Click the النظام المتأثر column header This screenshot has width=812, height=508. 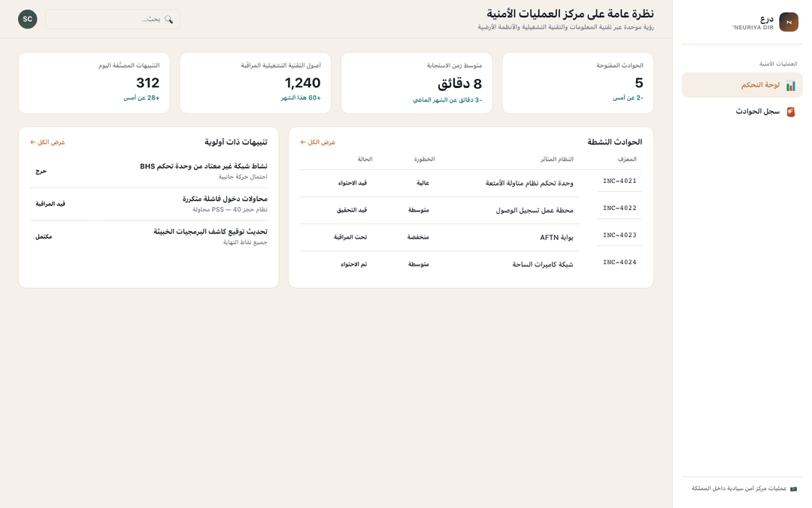556,159
